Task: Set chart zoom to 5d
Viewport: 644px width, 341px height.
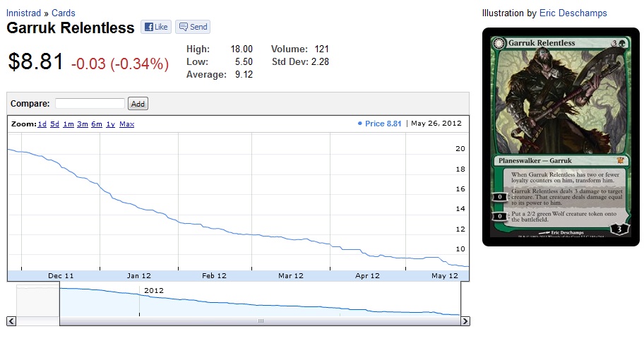Action: [x=55, y=124]
